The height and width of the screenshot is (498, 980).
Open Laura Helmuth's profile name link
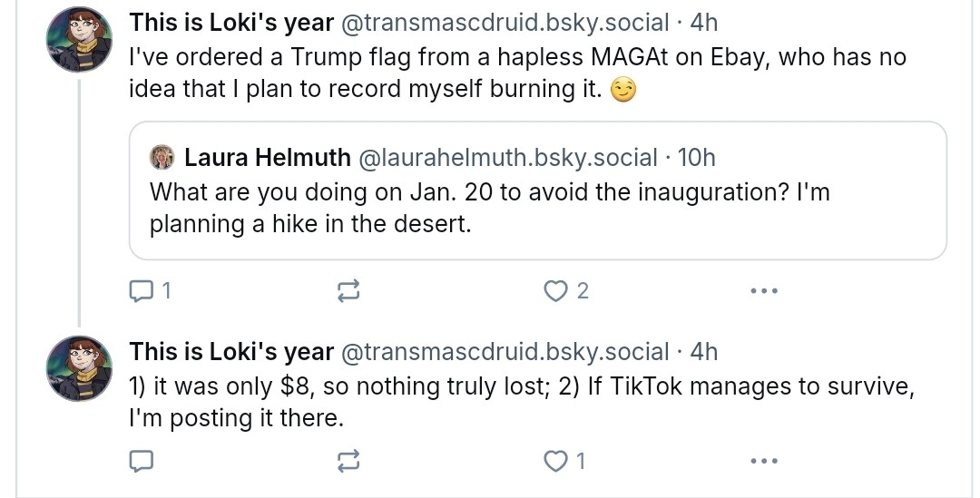267,158
